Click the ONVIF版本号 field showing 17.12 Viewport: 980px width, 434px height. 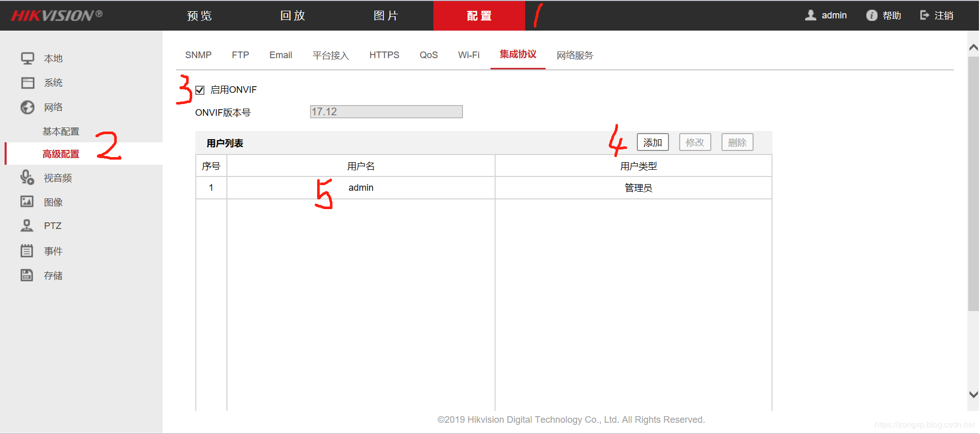click(x=386, y=112)
